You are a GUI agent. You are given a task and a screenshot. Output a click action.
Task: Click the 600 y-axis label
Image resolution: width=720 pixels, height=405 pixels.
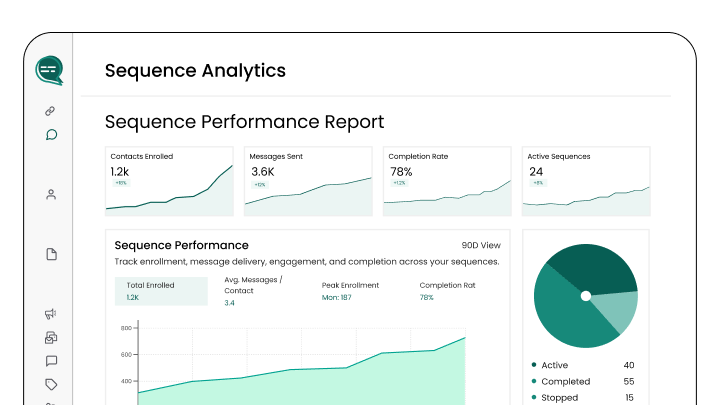pos(126,354)
